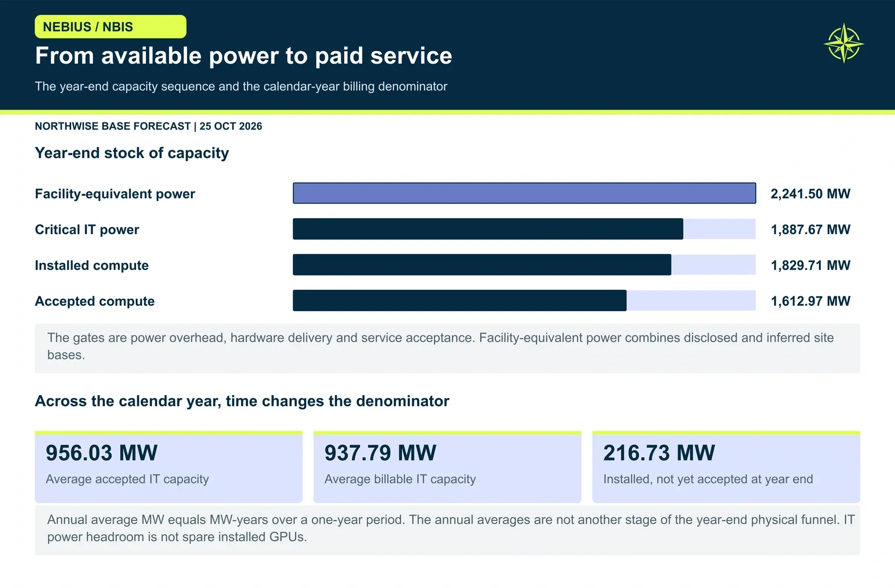
Task: Click the Critical IT power bar
Action: coord(488,229)
